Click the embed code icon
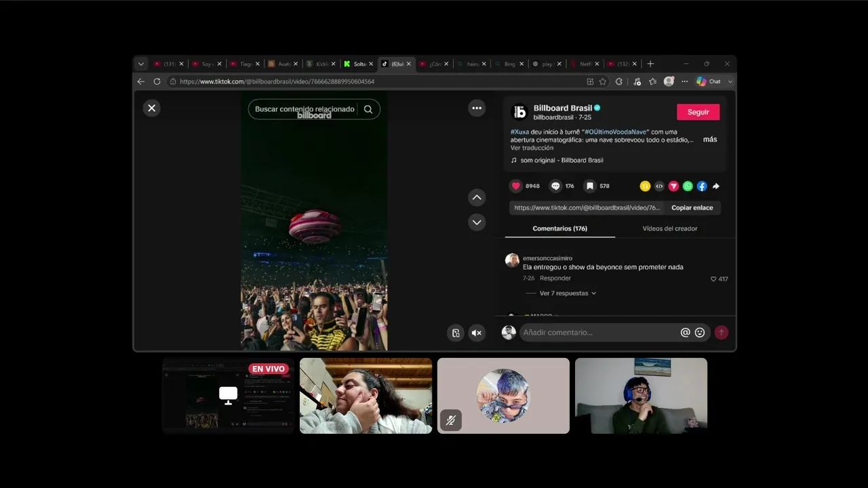Image resolution: width=868 pixels, height=488 pixels. coord(659,186)
